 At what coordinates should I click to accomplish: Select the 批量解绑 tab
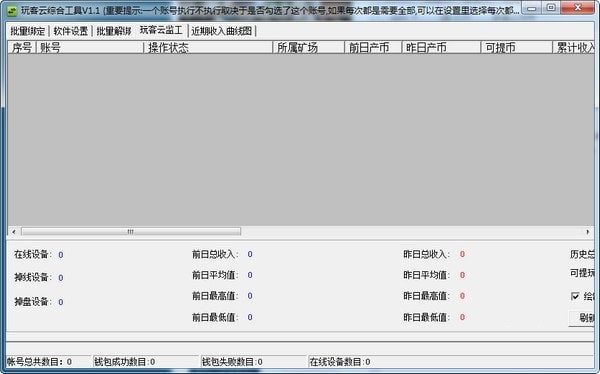114,31
